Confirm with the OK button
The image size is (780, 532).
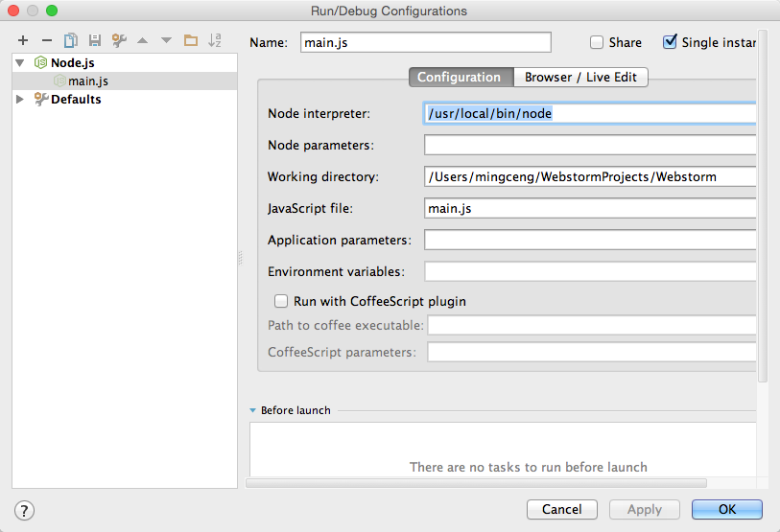pos(727,509)
